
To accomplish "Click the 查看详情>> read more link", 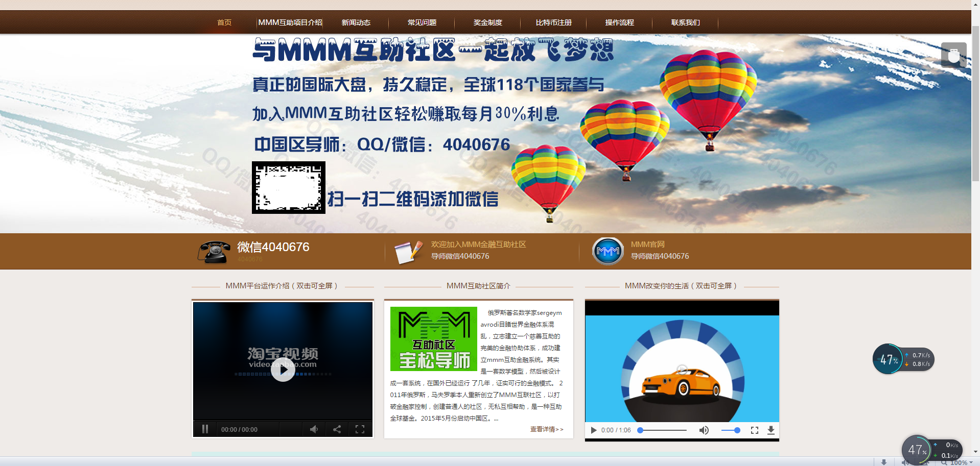I will tap(546, 429).
